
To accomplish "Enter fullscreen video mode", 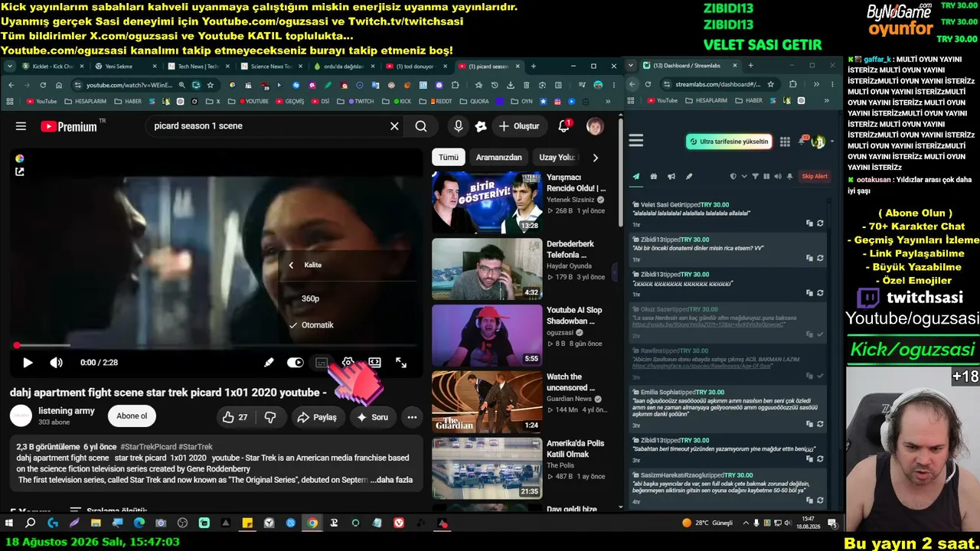I will coord(401,363).
